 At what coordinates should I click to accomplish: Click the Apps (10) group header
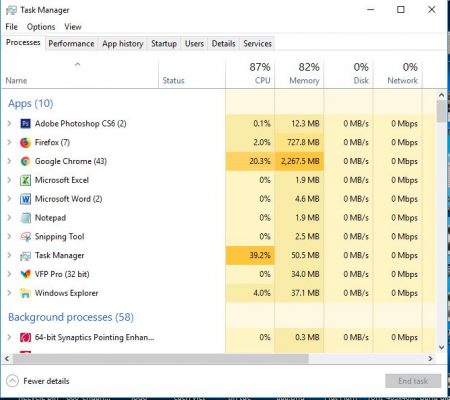31,104
